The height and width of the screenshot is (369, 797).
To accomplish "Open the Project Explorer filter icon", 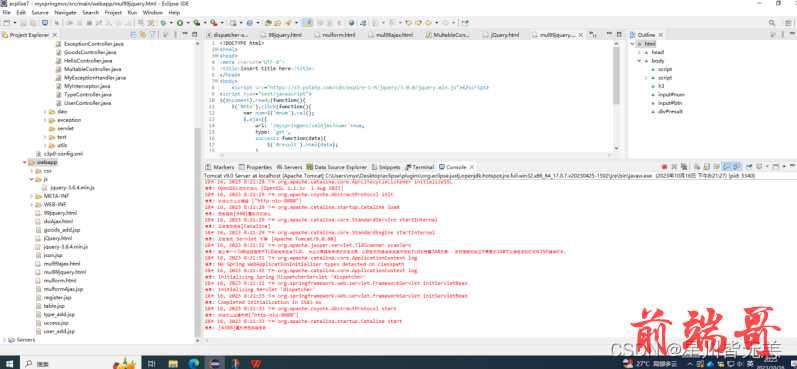I will click(152, 35).
